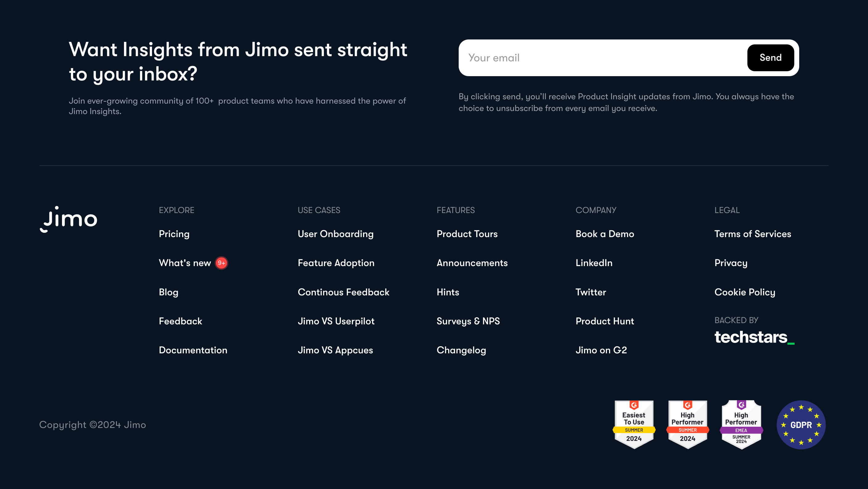Go to the Blog page

click(168, 292)
